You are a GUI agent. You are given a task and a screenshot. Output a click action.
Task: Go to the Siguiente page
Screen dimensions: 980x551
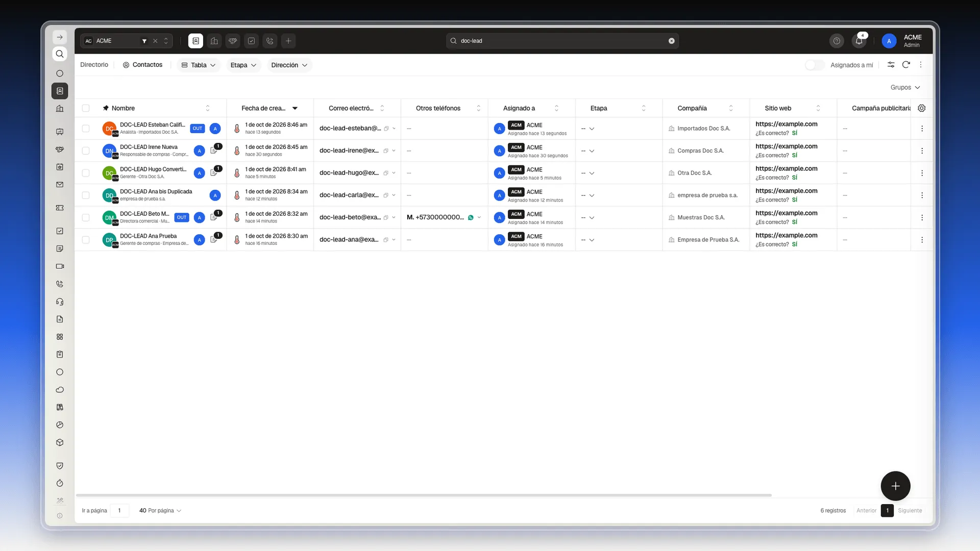tap(910, 511)
